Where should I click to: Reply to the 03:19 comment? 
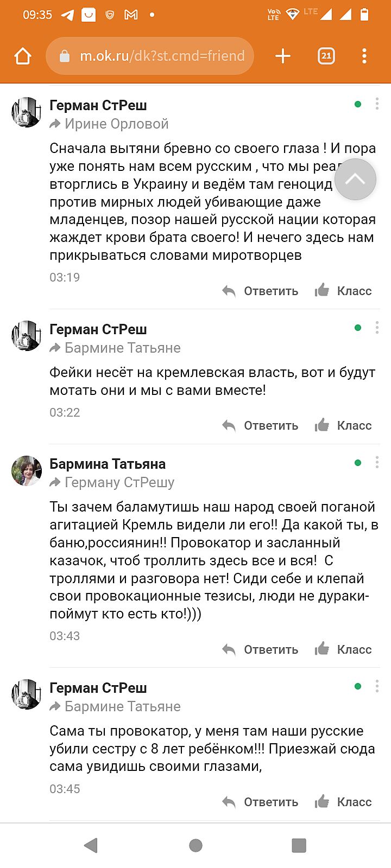click(261, 291)
